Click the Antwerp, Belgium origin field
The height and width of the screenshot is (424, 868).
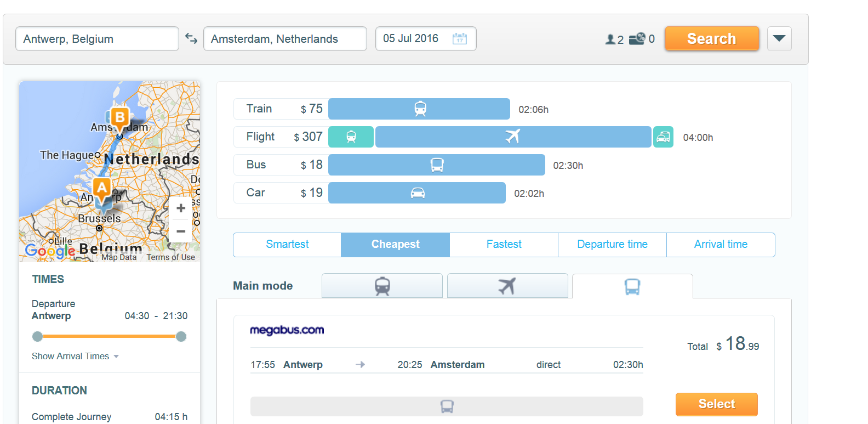pyautogui.click(x=97, y=39)
